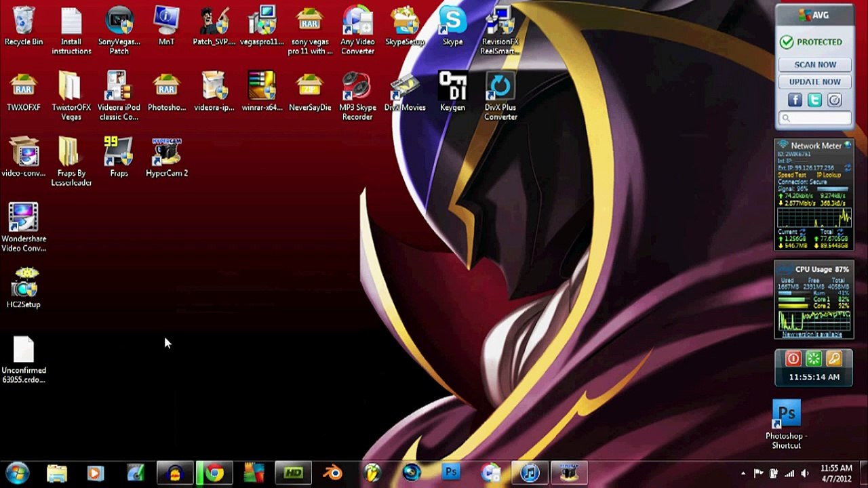Open Windows Explorer from the taskbar

point(57,472)
